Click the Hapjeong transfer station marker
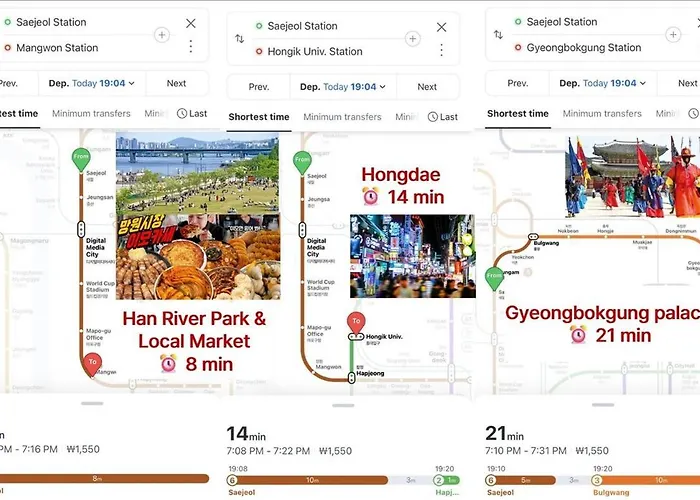The image size is (700, 500). (351, 378)
